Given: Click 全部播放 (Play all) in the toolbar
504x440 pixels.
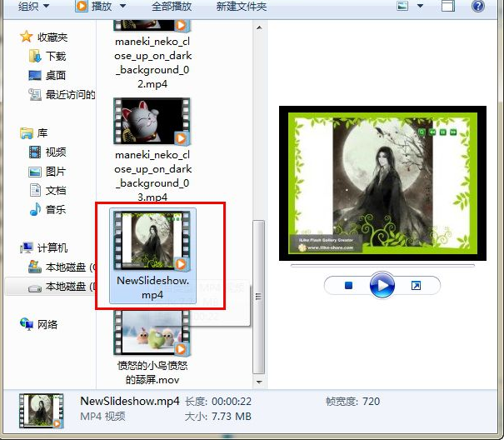Looking at the screenshot, I should (x=172, y=6).
